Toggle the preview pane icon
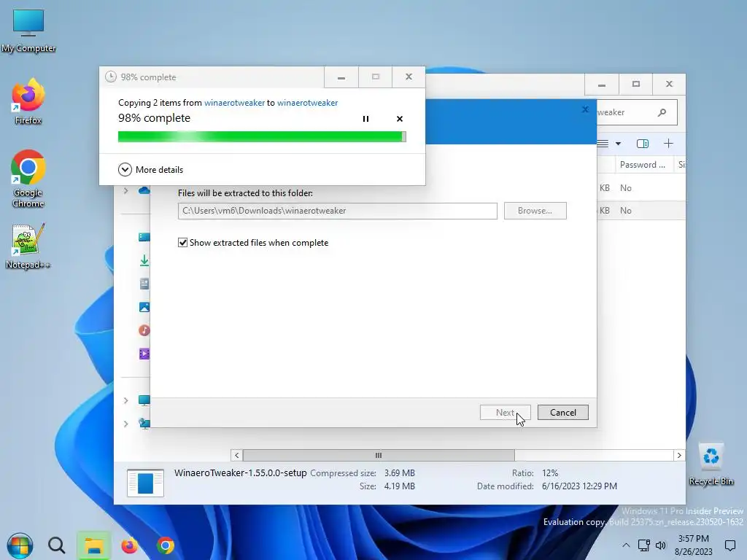 [643, 144]
